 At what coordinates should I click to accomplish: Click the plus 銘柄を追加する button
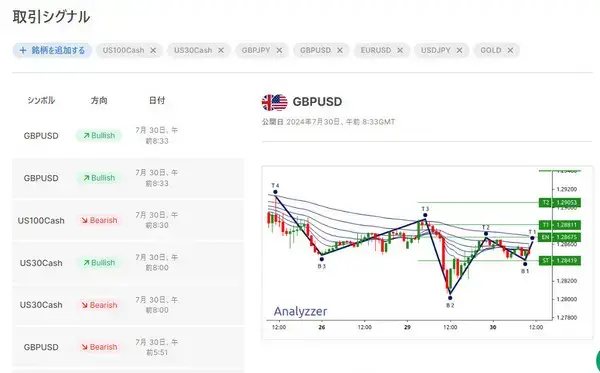[x=52, y=50]
